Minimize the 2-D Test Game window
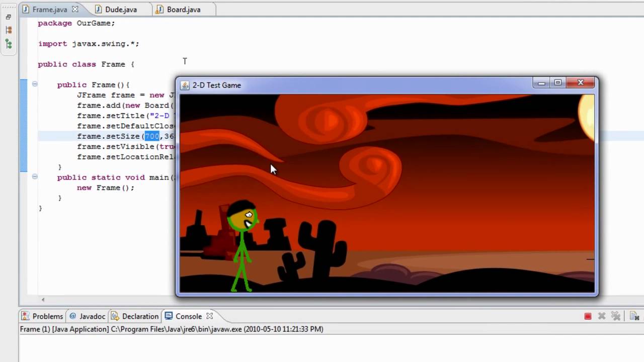Viewport: 644px width, 362px height. coord(541,83)
